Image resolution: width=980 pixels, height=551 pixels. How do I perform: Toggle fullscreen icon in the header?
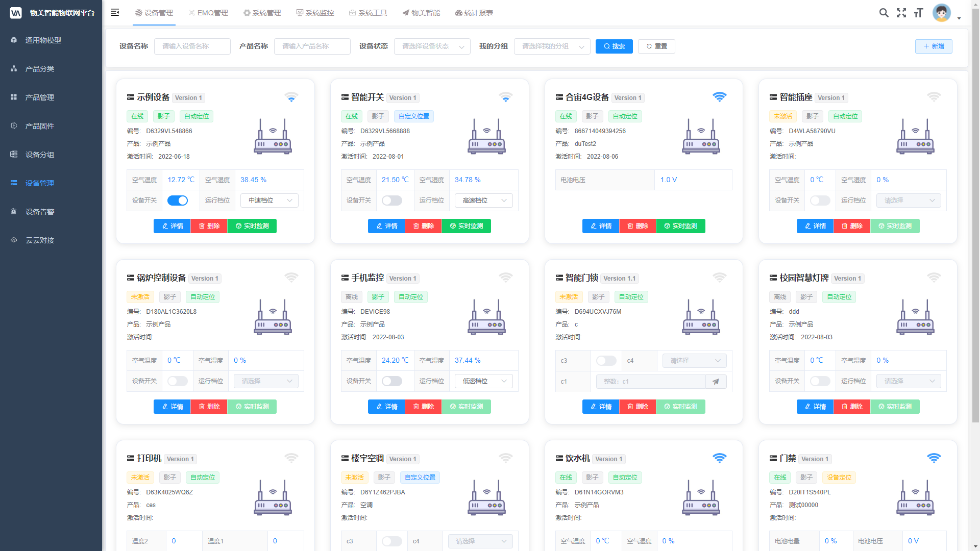point(901,13)
